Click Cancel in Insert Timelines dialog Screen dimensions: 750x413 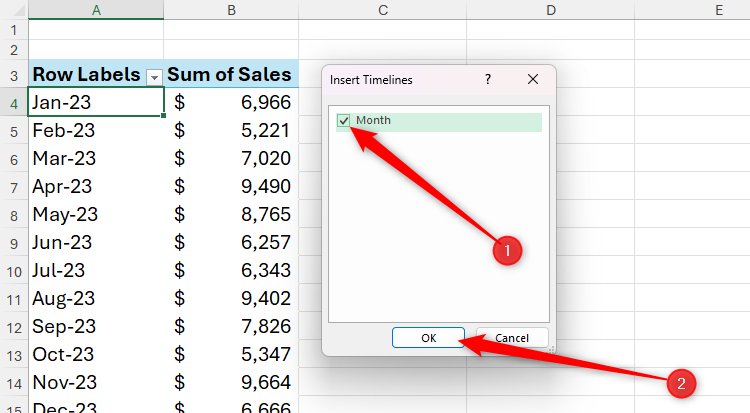[511, 338]
